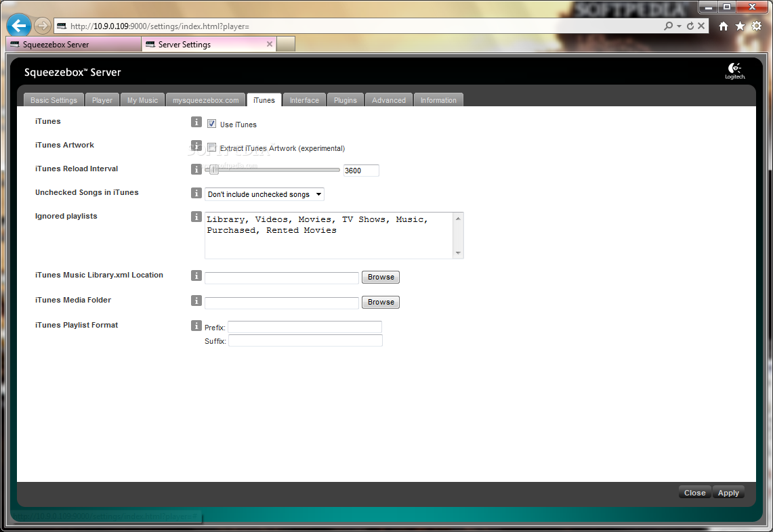This screenshot has width=773, height=532.
Task: Open info icon for iTunes Playlist Format
Action: coord(196,326)
